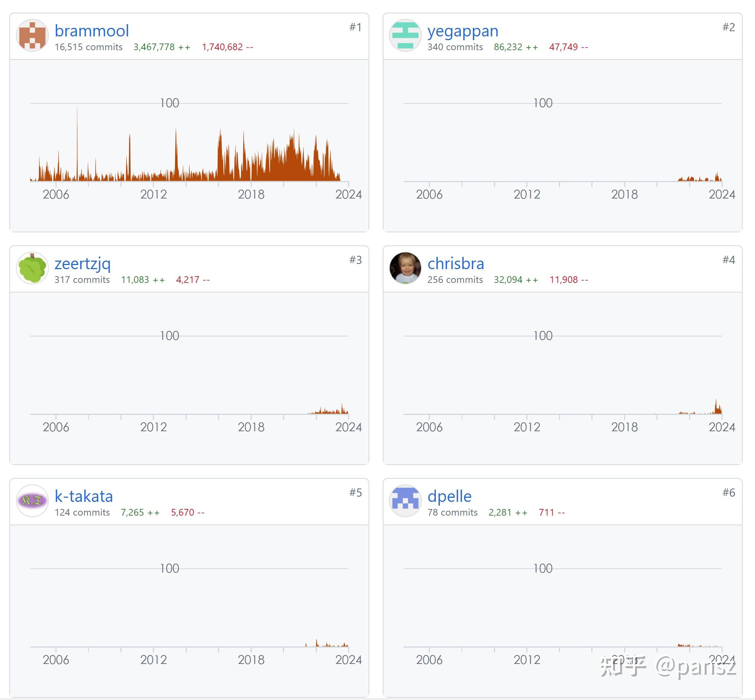This screenshot has width=755, height=700.
Task: Open the dpelle profile link
Action: [449, 496]
